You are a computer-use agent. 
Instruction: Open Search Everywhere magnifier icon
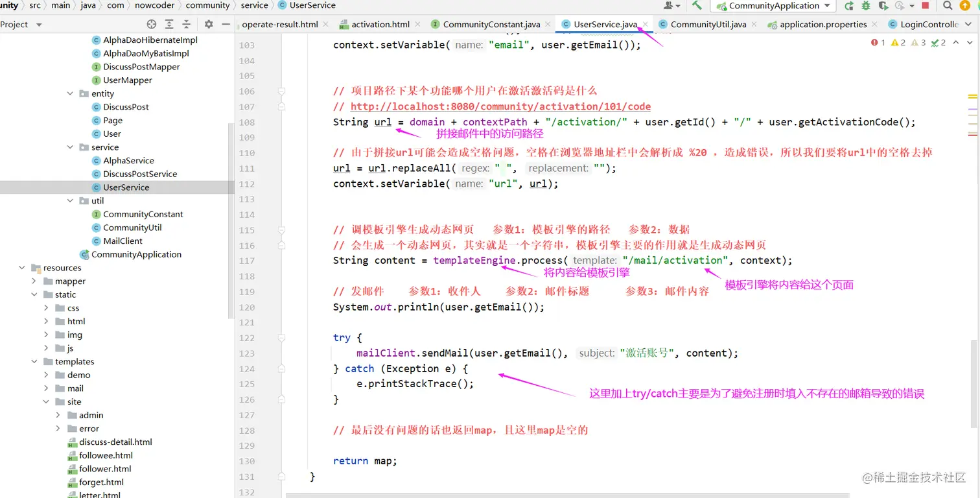(x=948, y=5)
